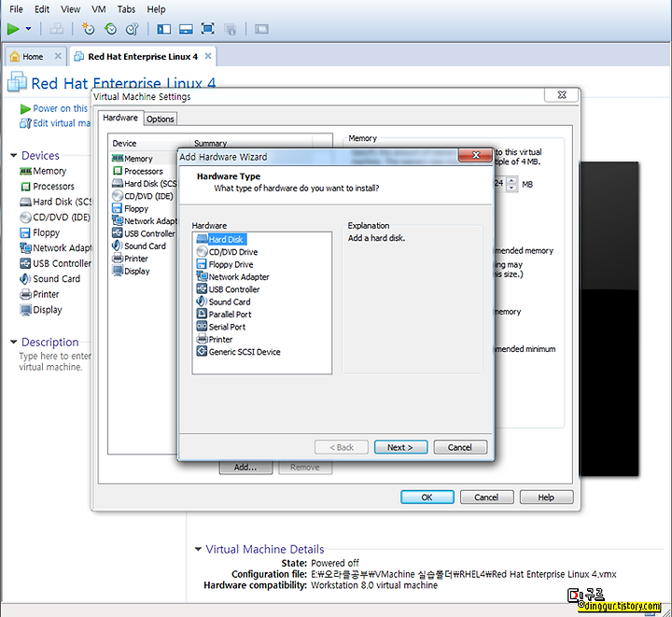Click the green Power On play toolbar icon
Screen dimensions: 672x617
point(13,29)
